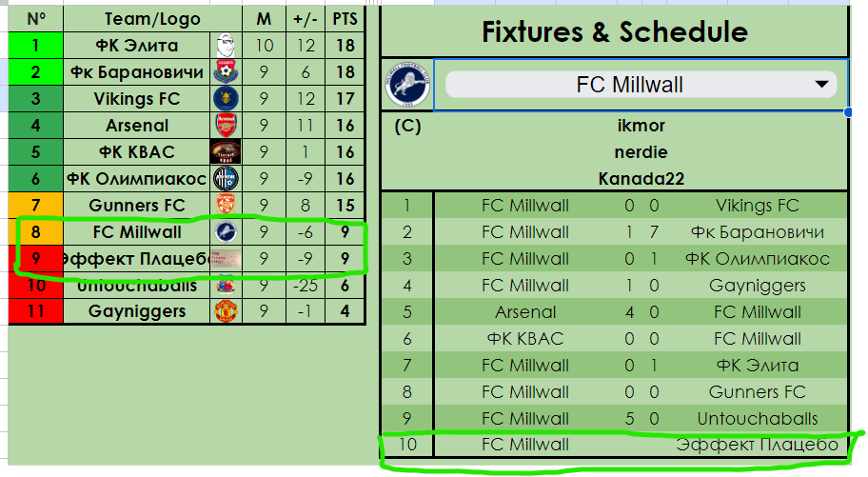Select the +/- column header cell
This screenshot has height=477, width=868.
click(x=306, y=18)
